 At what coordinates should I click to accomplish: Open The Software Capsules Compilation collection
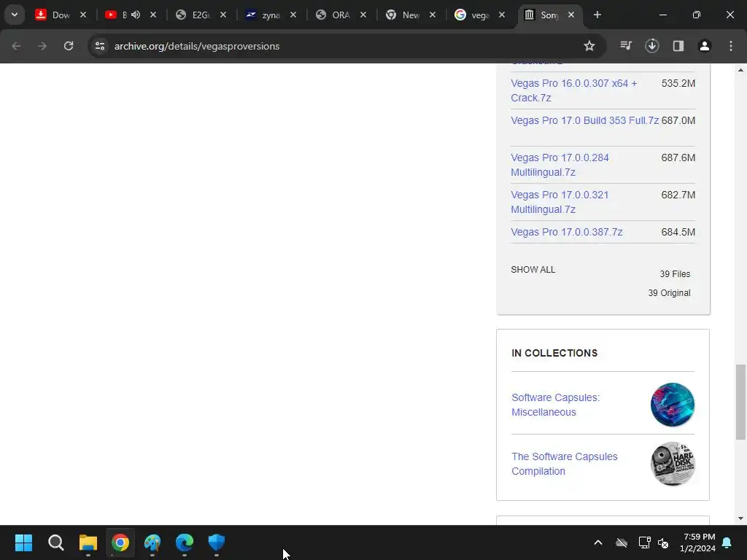[565, 464]
